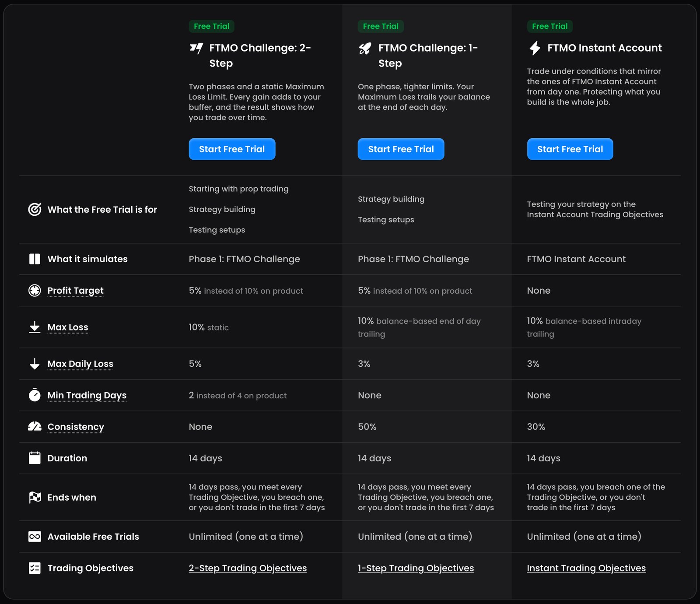Viewport: 700px width, 604px height.
Task: Select the FTMO Instant Account heading
Action: click(x=605, y=48)
